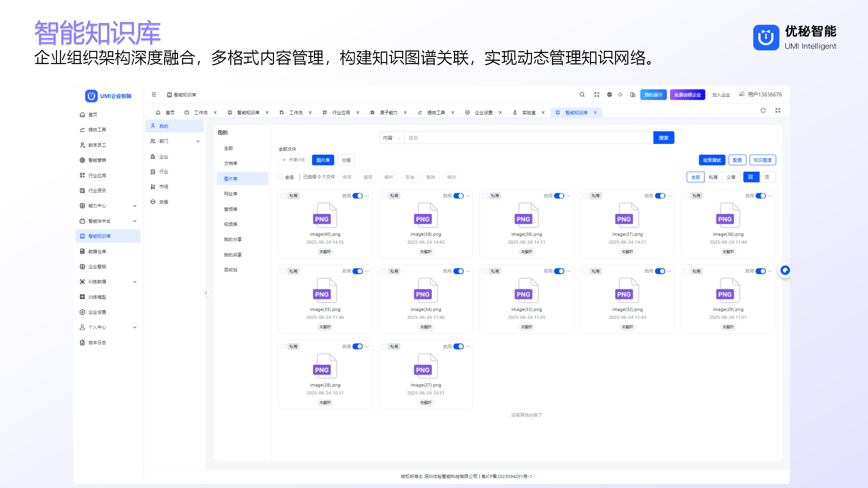Select 网址库 in library list

click(x=231, y=194)
